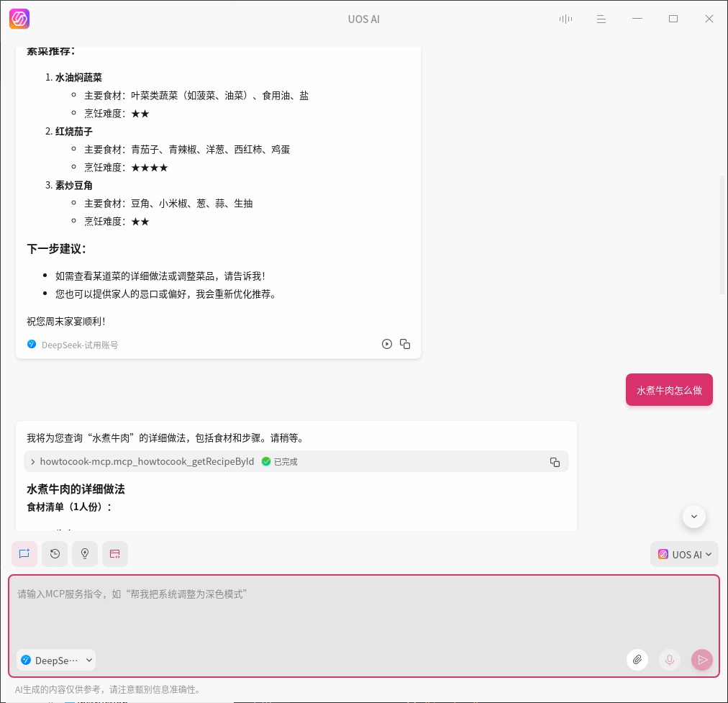Copy the vegetarian dishes reply
The image size is (728, 703).
pos(405,344)
